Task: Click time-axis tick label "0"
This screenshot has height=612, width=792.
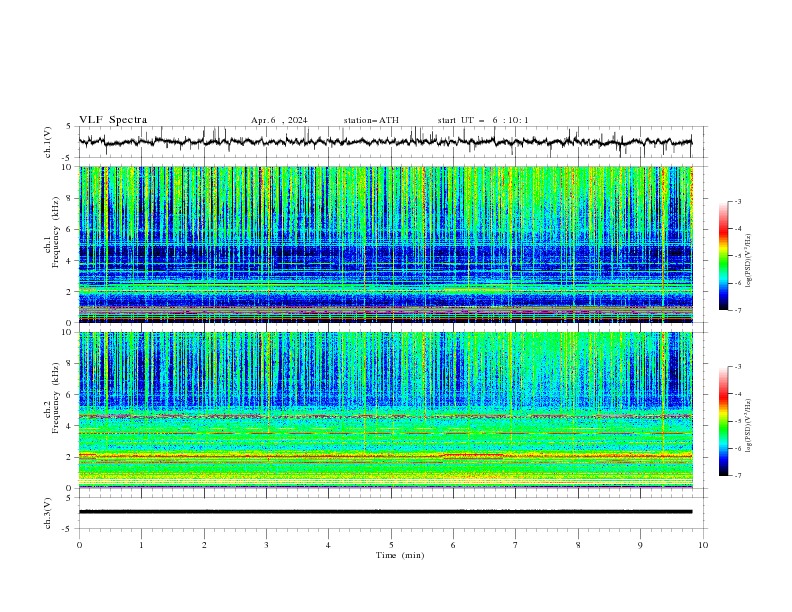Action: [x=79, y=545]
